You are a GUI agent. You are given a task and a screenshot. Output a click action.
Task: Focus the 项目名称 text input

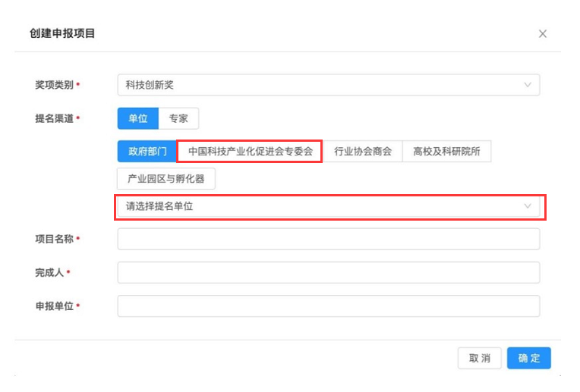click(x=328, y=239)
